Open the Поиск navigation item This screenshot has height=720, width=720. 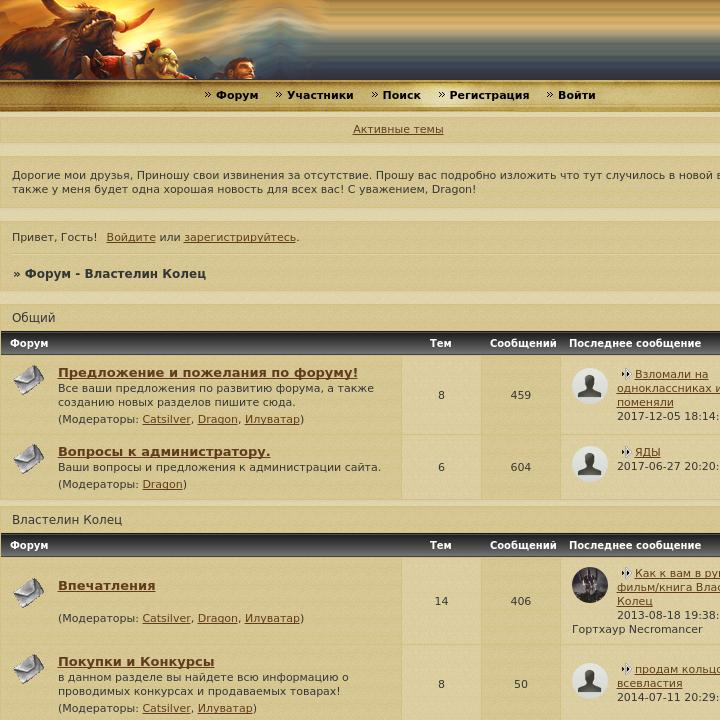401,95
